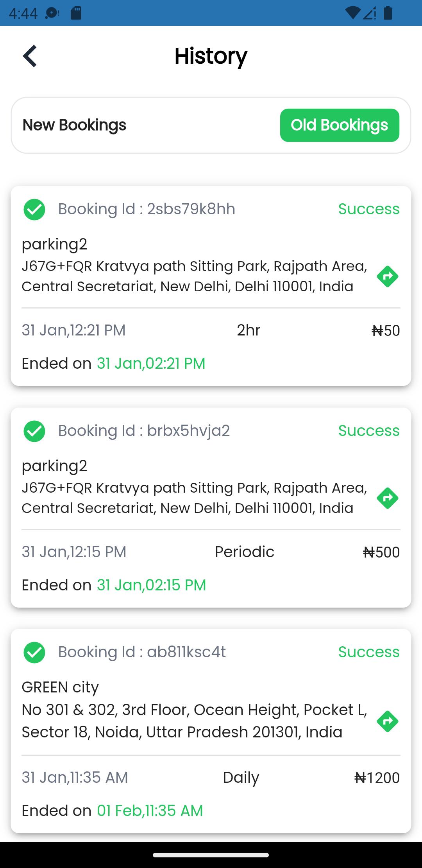This screenshot has width=422, height=868.
Task: Tap Success status of booking ab811ksc4t
Action: (369, 652)
